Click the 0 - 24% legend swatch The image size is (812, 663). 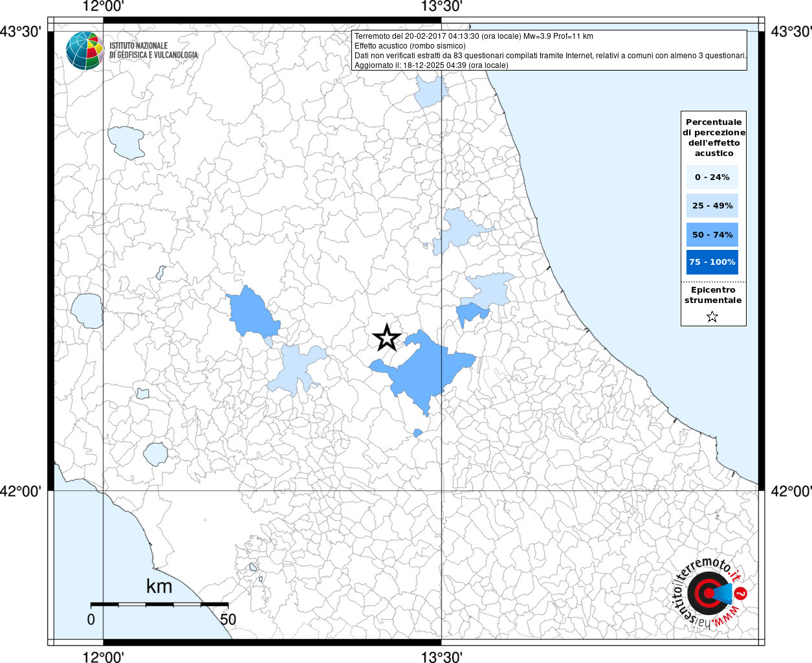tap(712, 177)
